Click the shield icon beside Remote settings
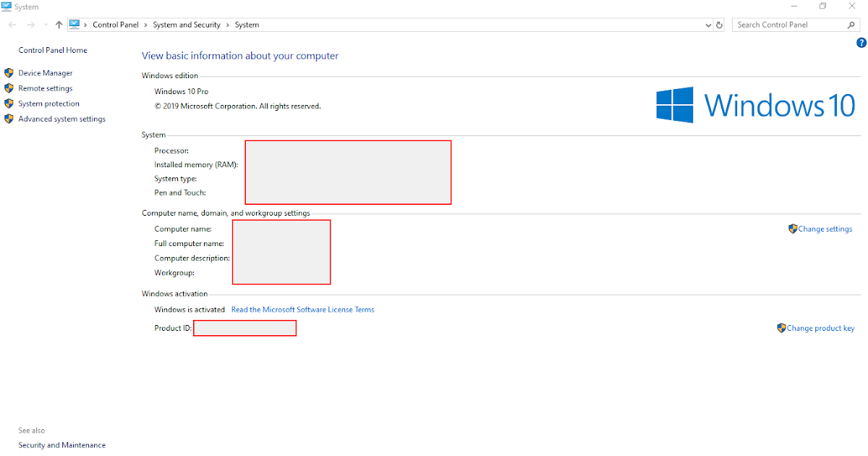This screenshot has width=868, height=456. point(9,88)
